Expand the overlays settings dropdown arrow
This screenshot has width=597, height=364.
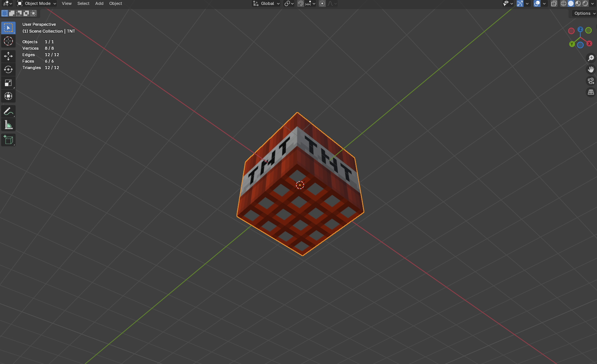click(x=544, y=3)
